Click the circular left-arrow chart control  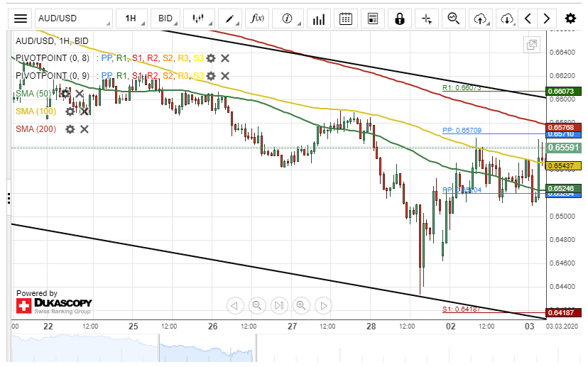pos(235,306)
